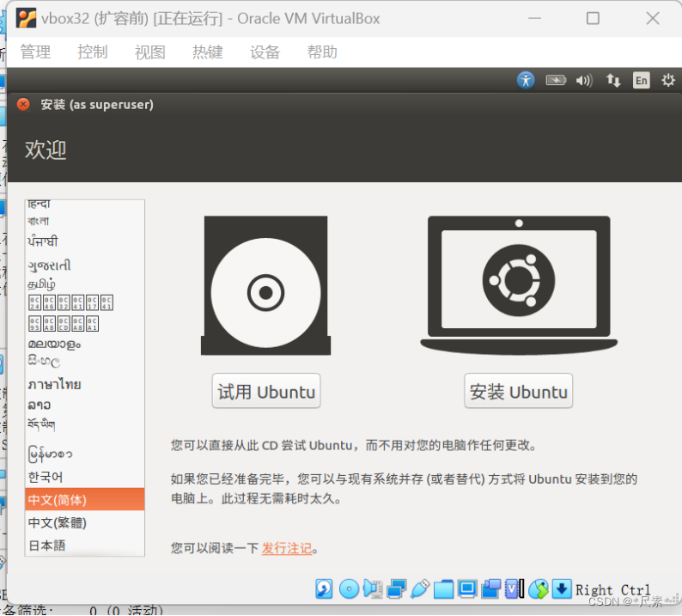Click the video recording status icon
The width and height of the screenshot is (682, 616).
coord(490,589)
